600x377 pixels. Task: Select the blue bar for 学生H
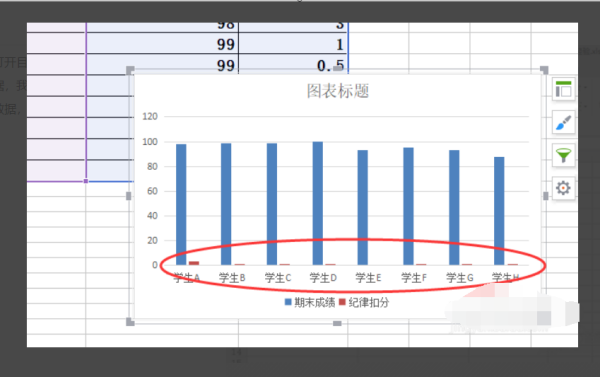click(499, 211)
